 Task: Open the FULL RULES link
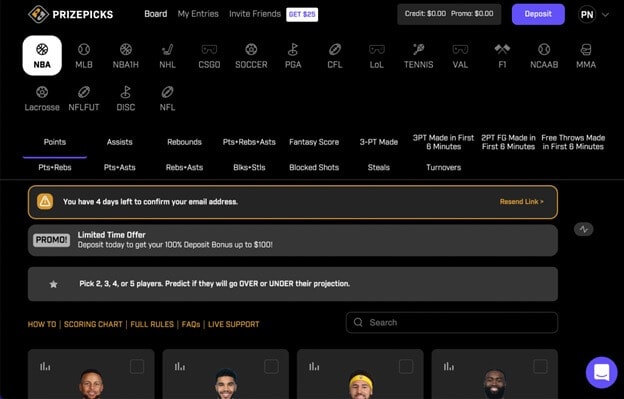point(152,324)
